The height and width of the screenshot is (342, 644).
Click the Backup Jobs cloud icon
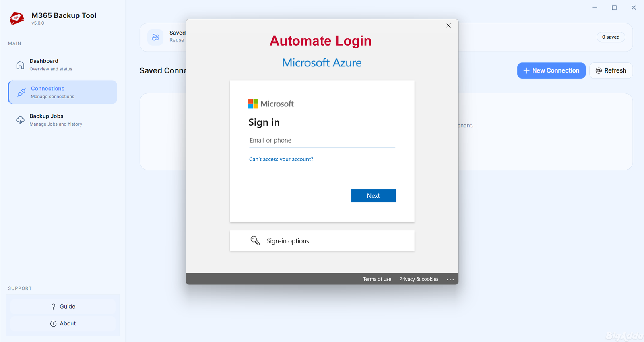coord(20,120)
